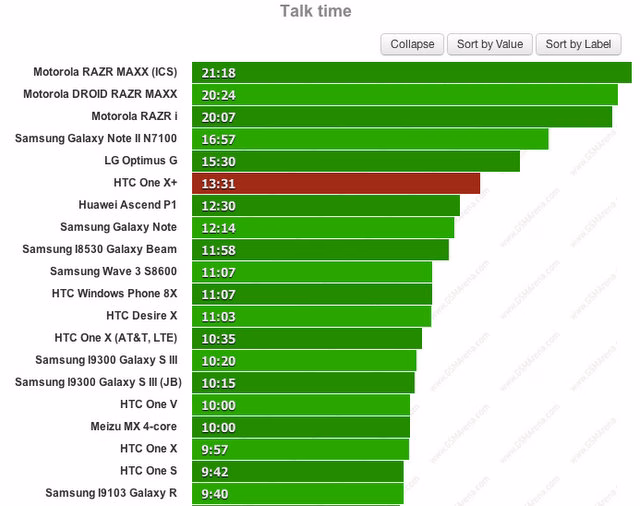Image resolution: width=640 pixels, height=506 pixels.
Task: Click the LG Optimus G label
Action: pyautogui.click(x=141, y=160)
